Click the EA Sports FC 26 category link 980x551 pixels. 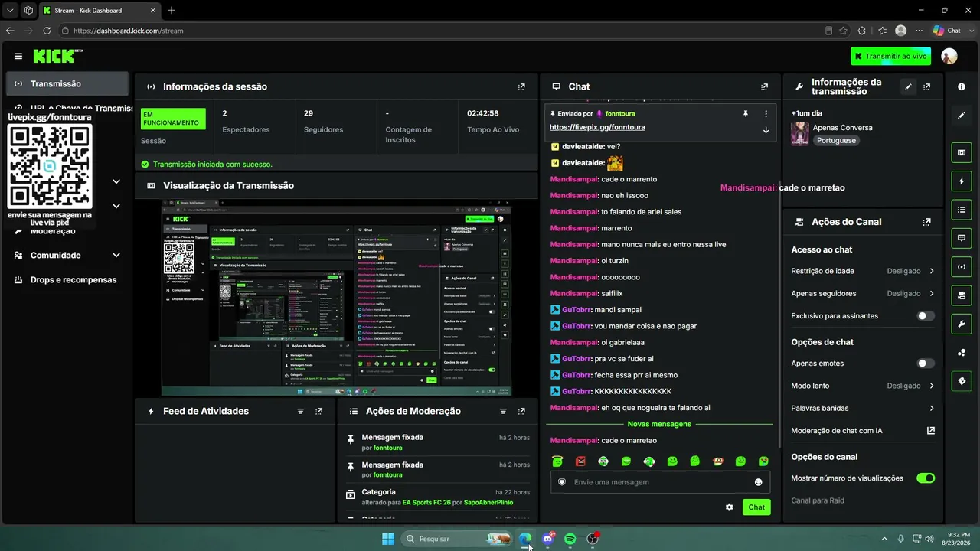click(426, 502)
